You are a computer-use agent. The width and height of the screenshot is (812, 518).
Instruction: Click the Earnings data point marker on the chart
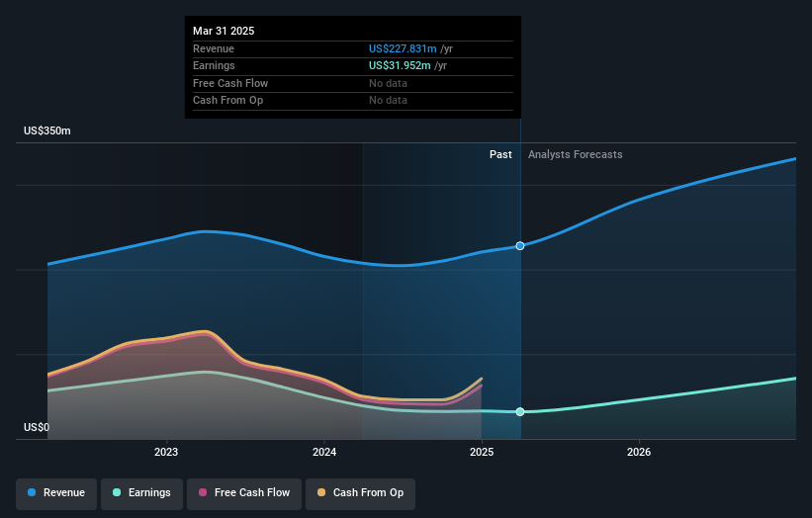point(520,412)
